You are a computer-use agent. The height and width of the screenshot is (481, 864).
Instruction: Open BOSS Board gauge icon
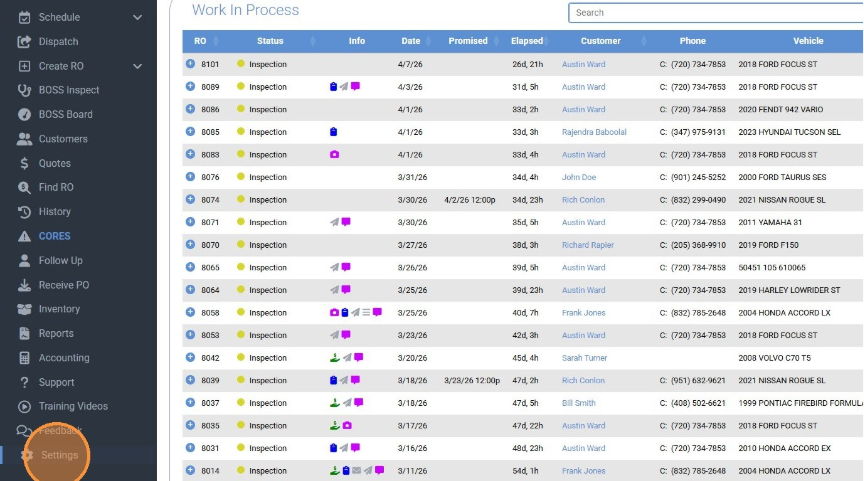[24, 115]
